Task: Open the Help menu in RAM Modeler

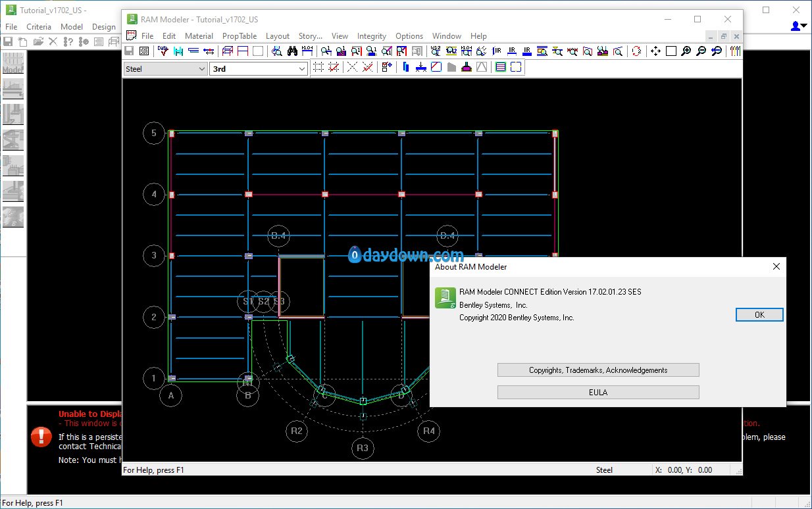Action: coord(478,36)
